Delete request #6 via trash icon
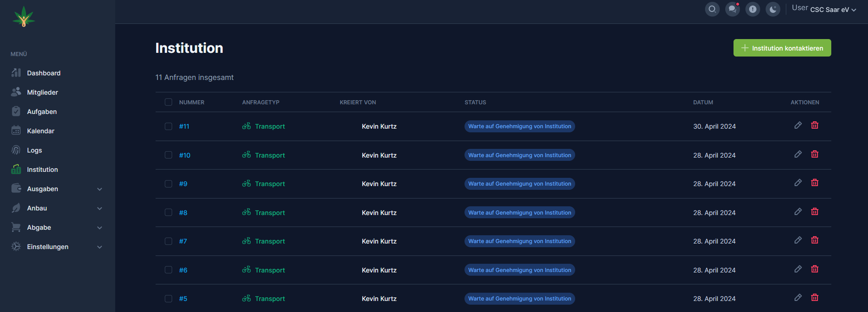Viewport: 868px width, 312px height. (x=814, y=269)
